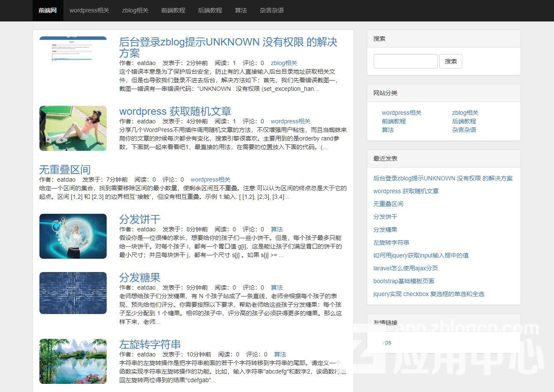Open the 前端网 home nav item

48,10
